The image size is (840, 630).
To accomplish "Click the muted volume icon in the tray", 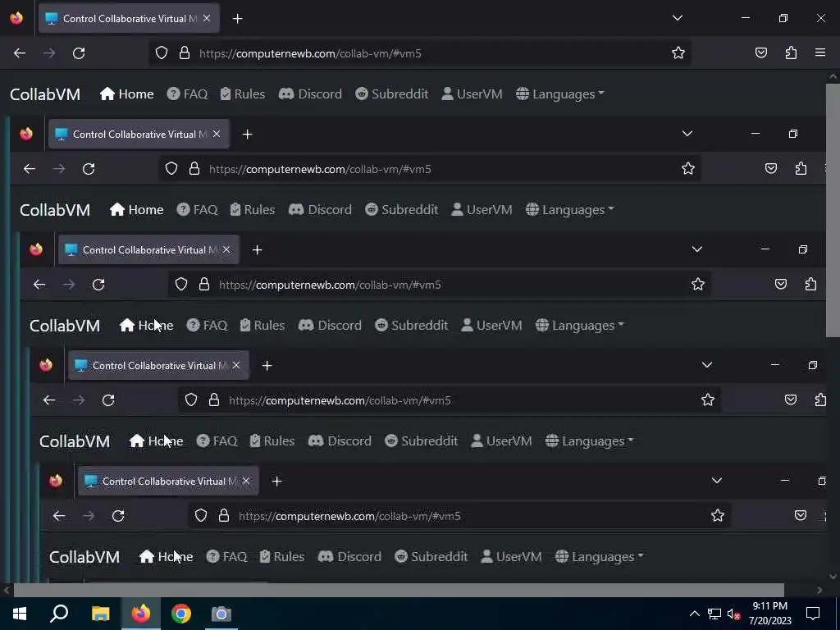I will coord(734,614).
